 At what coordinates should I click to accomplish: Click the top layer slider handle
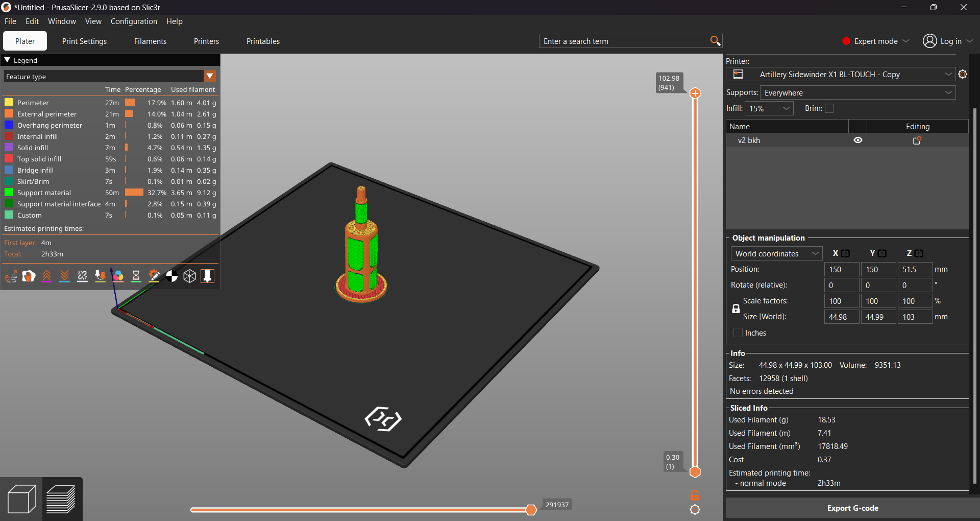point(695,93)
